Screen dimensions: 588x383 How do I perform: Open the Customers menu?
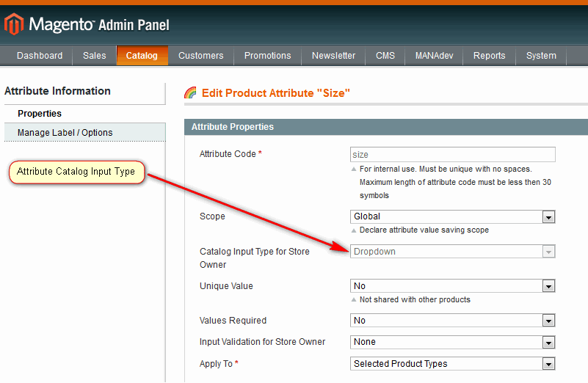pos(201,56)
